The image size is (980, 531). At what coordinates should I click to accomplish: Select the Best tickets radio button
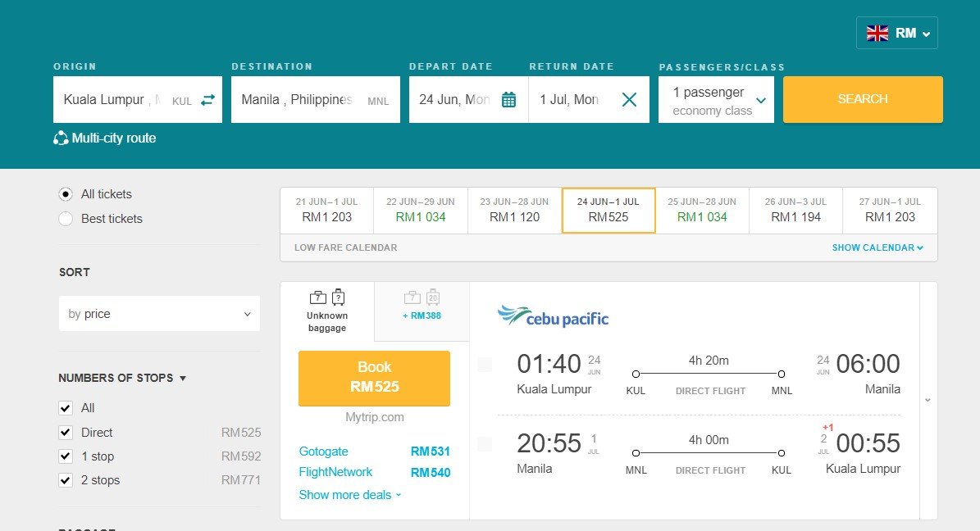[66, 219]
